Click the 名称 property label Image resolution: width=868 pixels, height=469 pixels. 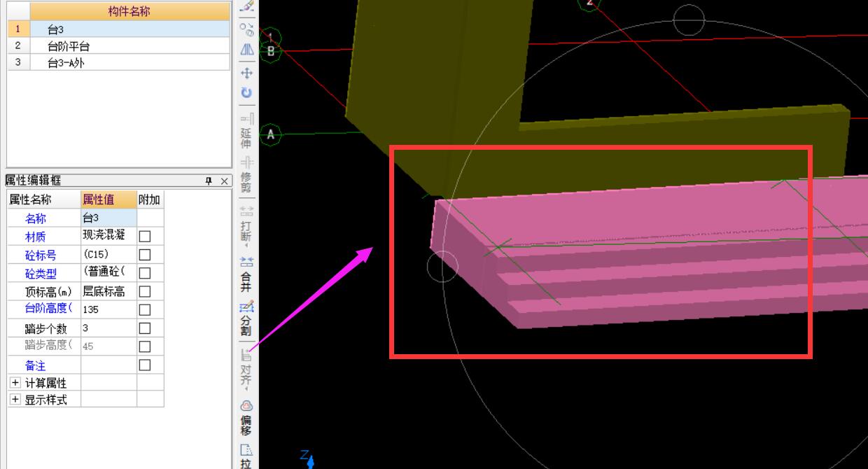coord(35,218)
